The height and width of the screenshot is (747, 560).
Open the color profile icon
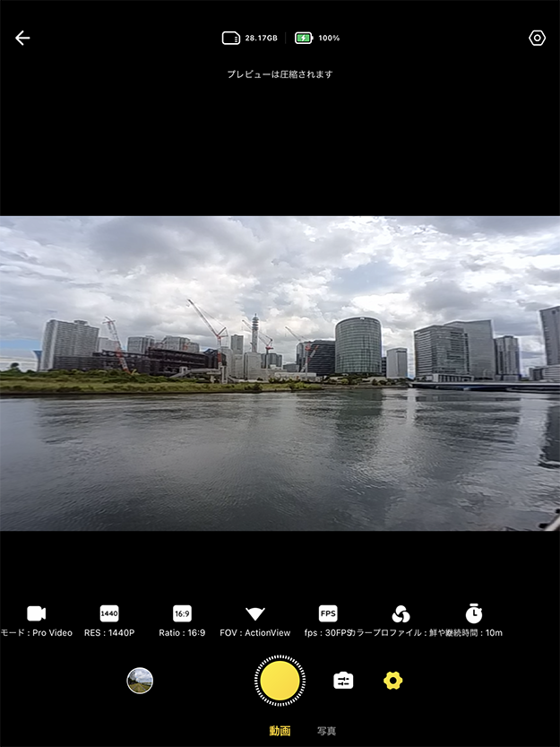pos(401,614)
